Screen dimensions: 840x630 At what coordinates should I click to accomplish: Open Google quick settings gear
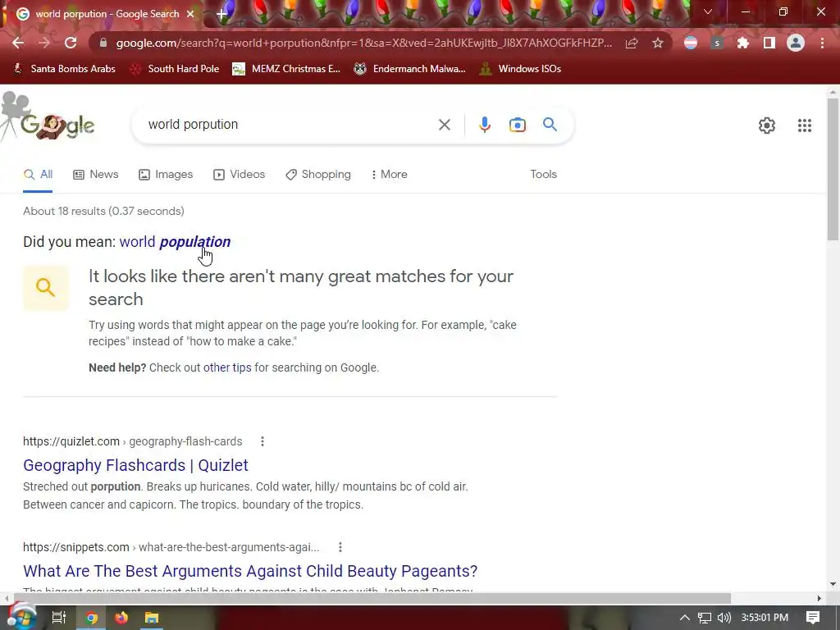767,126
